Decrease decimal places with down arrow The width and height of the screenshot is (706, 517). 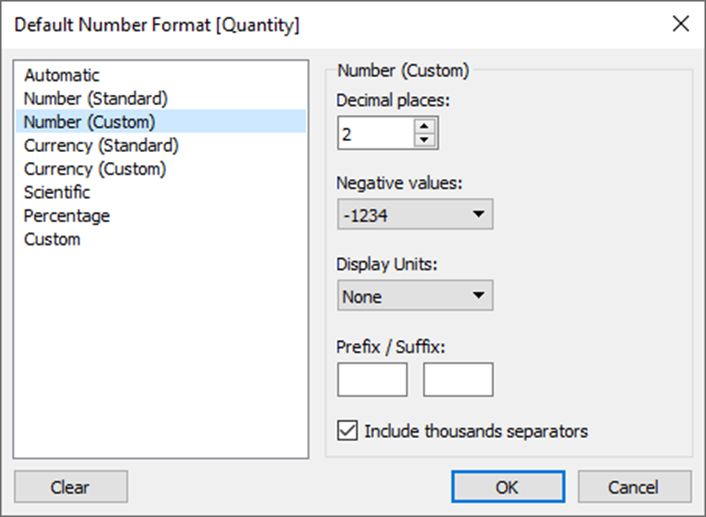[426, 140]
